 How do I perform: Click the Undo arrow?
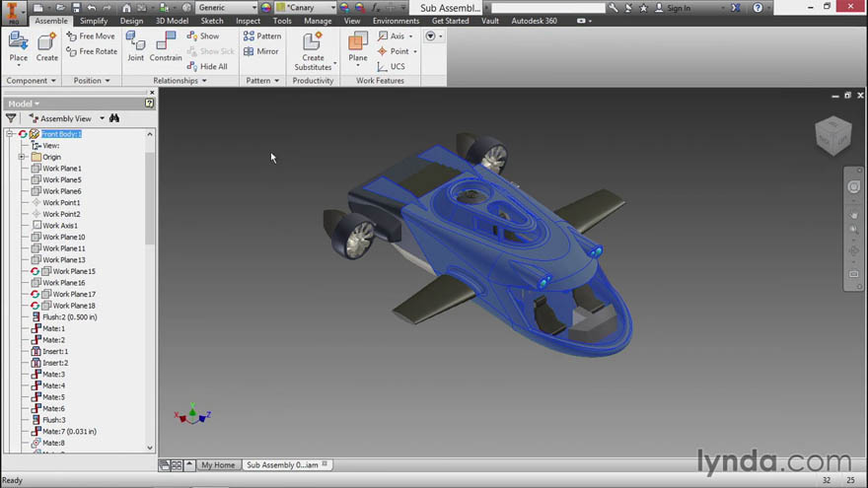[x=92, y=8]
